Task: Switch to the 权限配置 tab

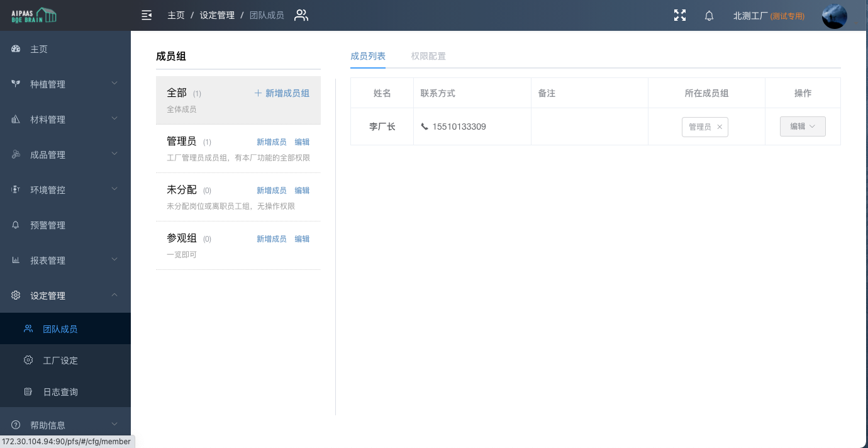Action: [x=428, y=56]
